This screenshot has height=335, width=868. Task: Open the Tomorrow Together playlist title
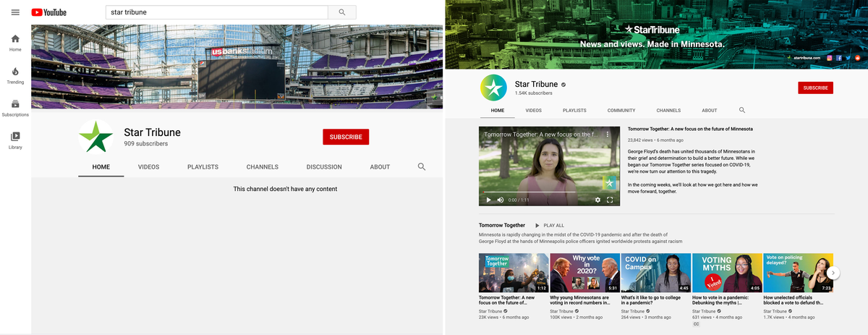point(502,225)
